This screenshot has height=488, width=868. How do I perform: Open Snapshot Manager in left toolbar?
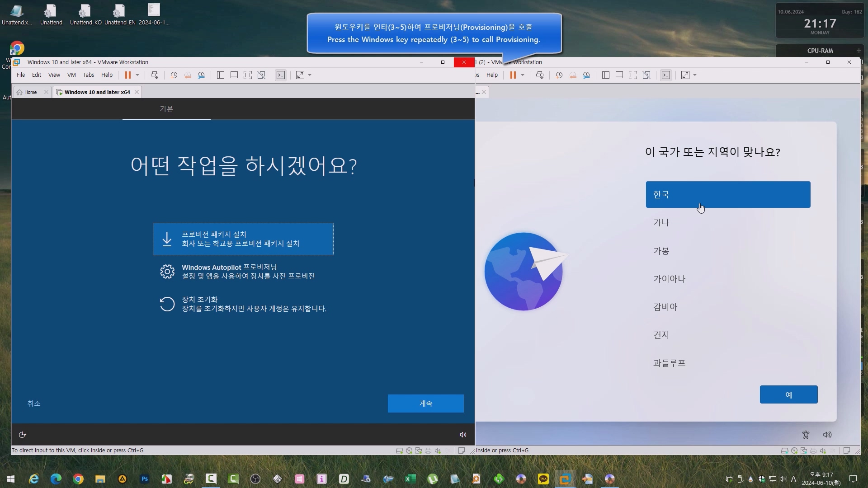coord(202,75)
